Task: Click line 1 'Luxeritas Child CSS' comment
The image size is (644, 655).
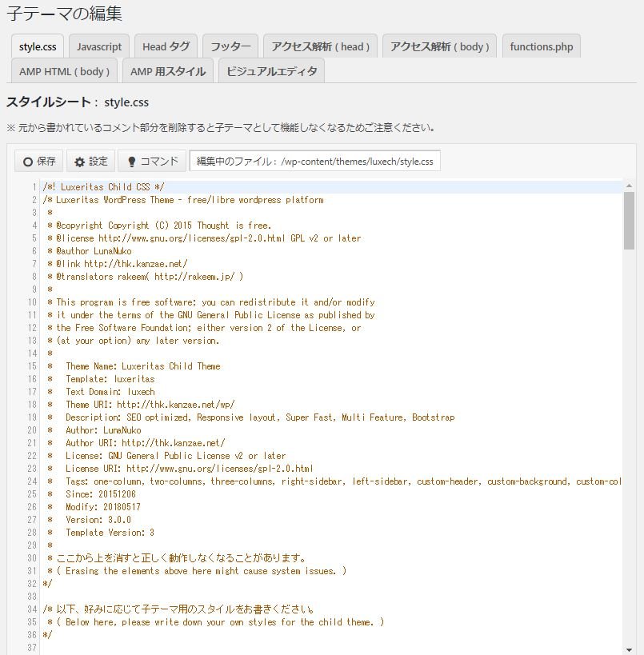Action: [104, 187]
